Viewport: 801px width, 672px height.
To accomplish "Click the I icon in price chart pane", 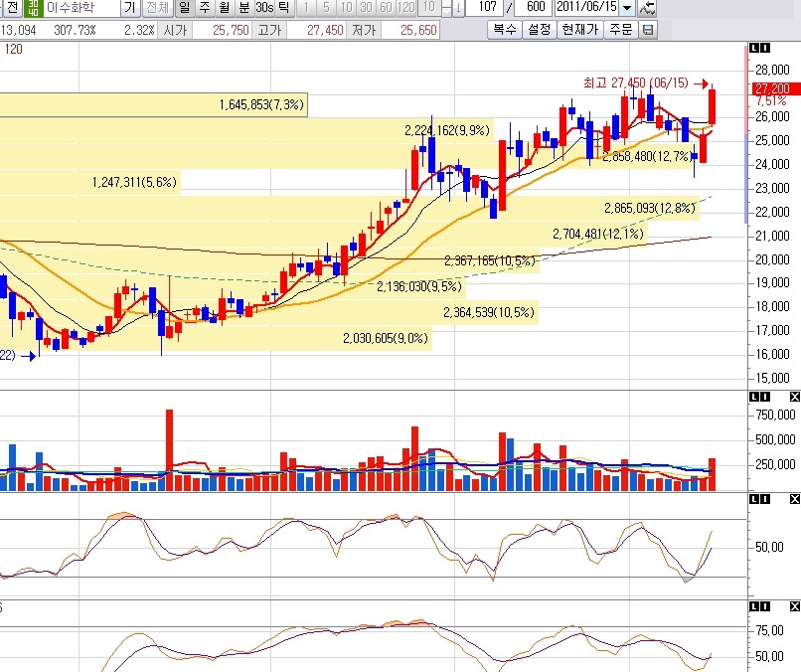I will 765,48.
